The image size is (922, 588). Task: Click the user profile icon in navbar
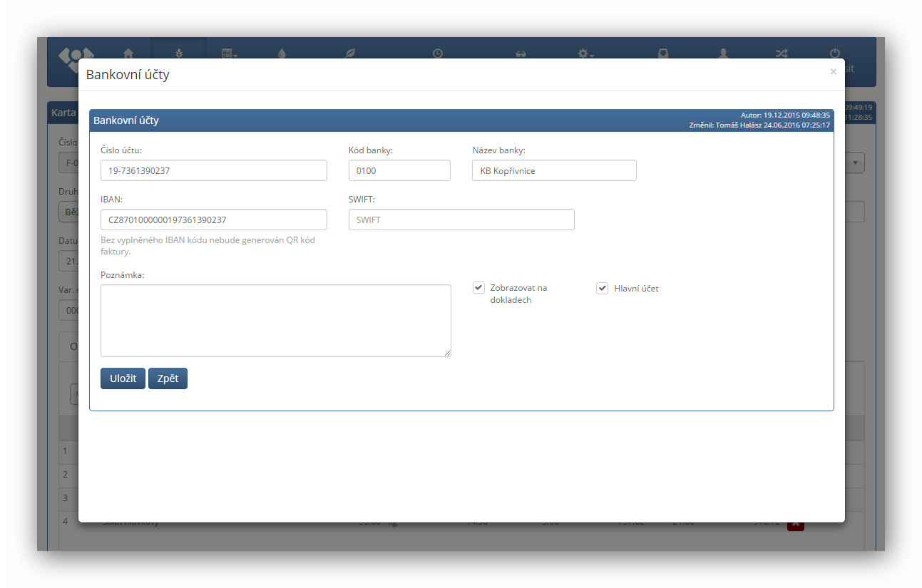click(x=723, y=53)
